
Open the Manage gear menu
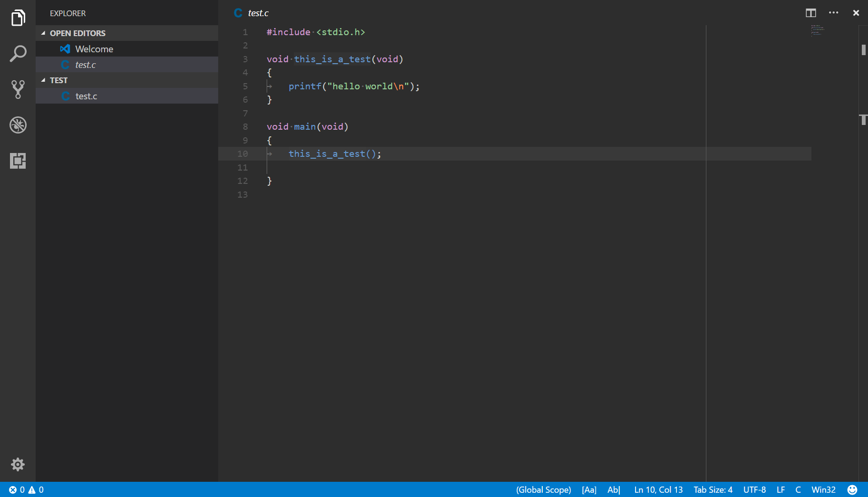(18, 464)
